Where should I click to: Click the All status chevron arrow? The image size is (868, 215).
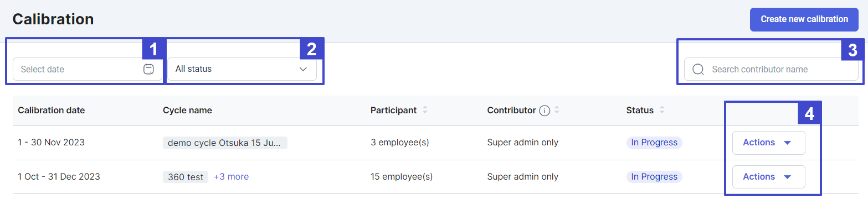pos(303,69)
